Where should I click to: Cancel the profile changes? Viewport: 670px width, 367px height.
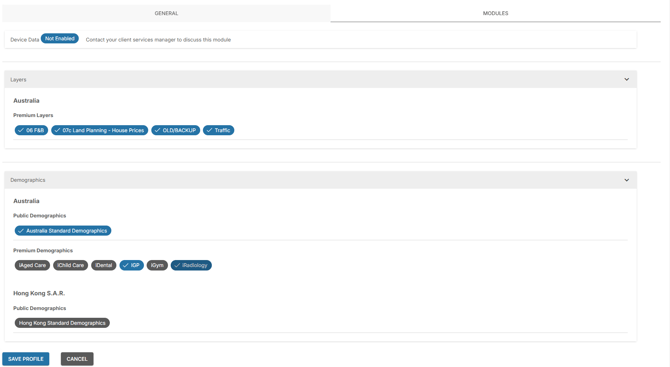pos(77,359)
